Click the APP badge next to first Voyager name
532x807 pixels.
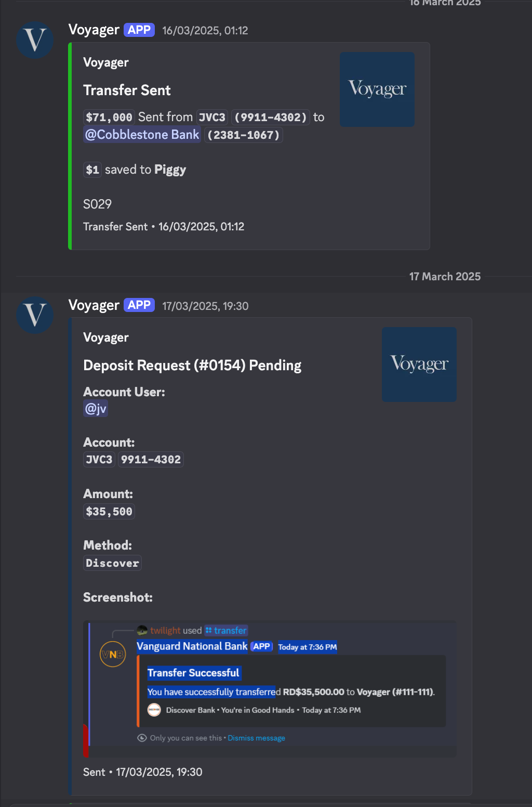139,30
